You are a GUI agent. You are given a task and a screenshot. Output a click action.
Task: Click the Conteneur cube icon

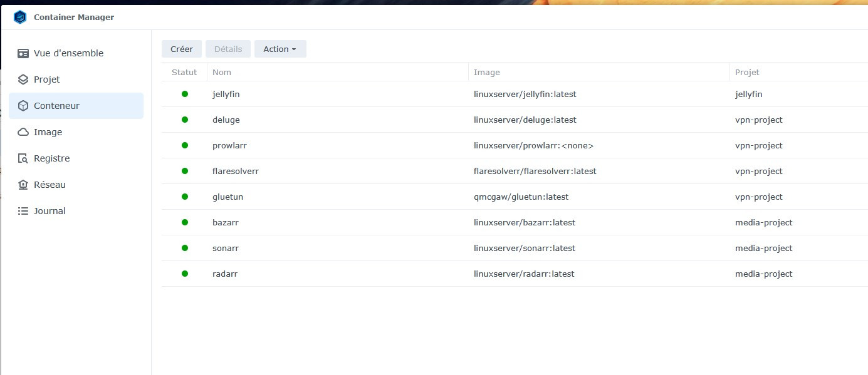click(23, 106)
